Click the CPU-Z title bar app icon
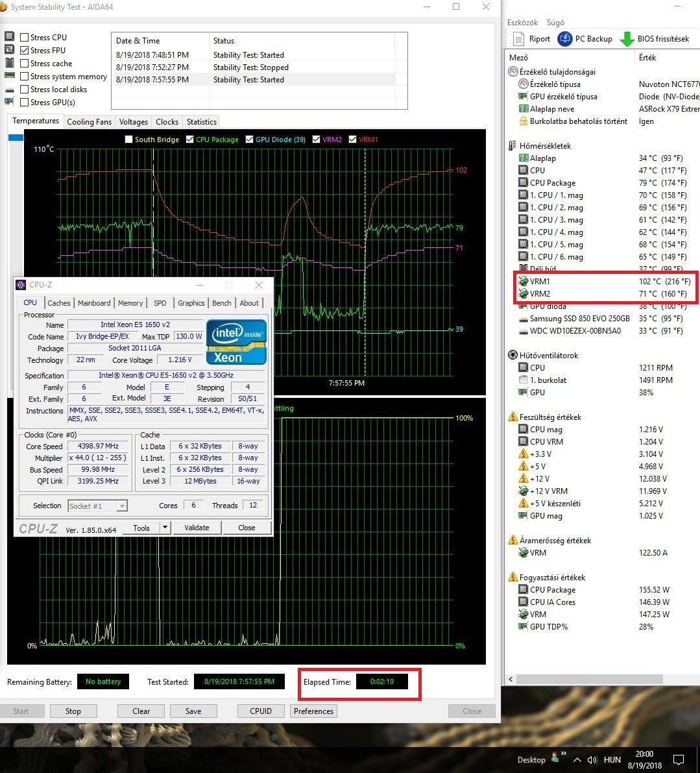700x773 pixels. (21, 284)
